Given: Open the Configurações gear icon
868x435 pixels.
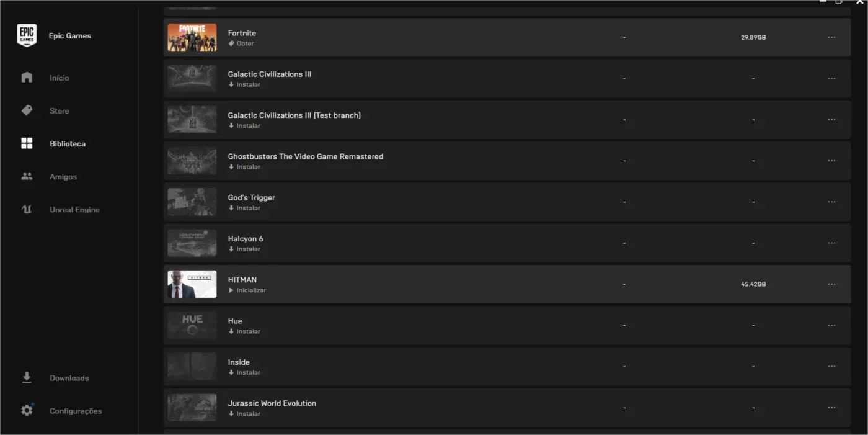Looking at the screenshot, I should point(27,410).
